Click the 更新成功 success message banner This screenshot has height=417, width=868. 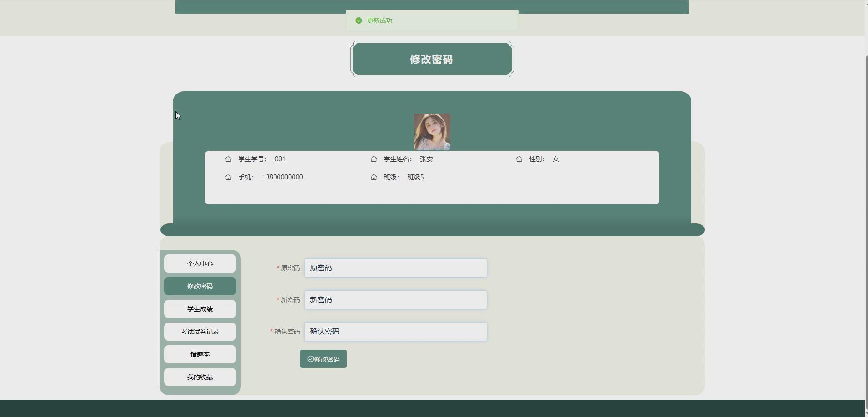431,20
